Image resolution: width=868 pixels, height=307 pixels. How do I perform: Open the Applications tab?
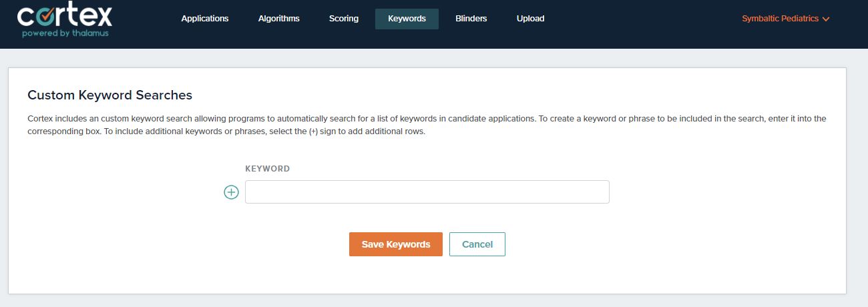(205, 19)
